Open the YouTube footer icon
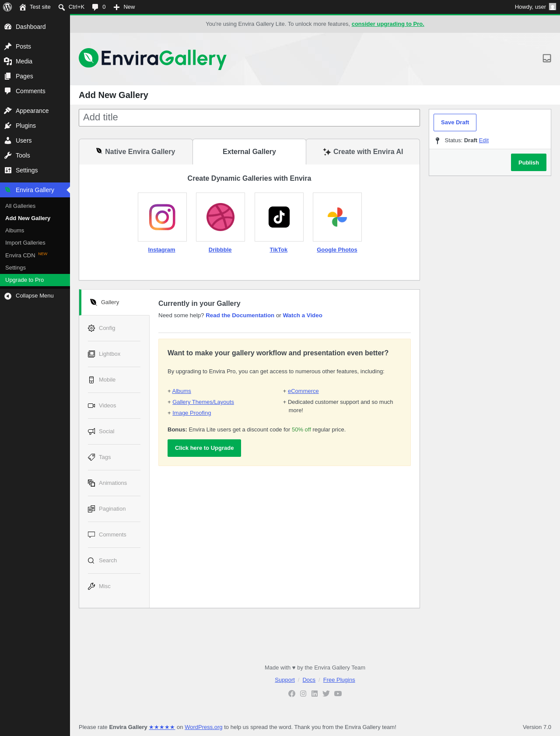 338,694
